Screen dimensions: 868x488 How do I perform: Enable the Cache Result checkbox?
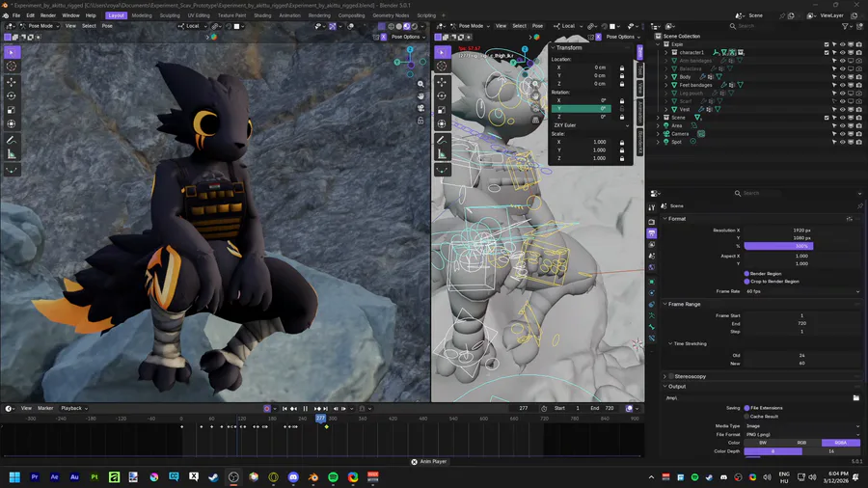coord(746,417)
